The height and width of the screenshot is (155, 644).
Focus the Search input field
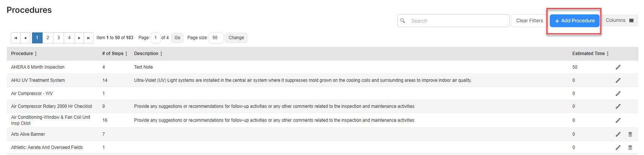click(453, 21)
